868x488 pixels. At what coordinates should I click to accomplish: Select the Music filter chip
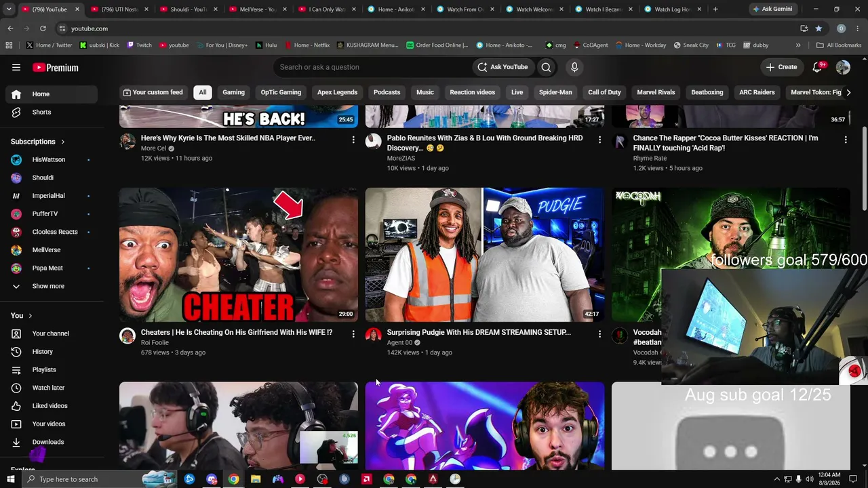click(425, 92)
